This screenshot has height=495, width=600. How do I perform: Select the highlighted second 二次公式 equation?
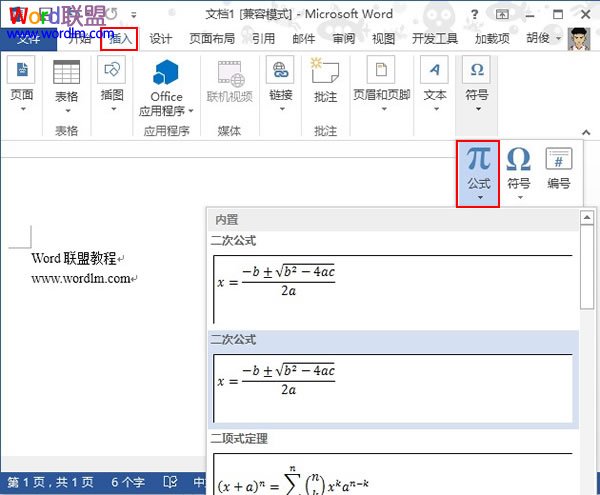coord(393,388)
